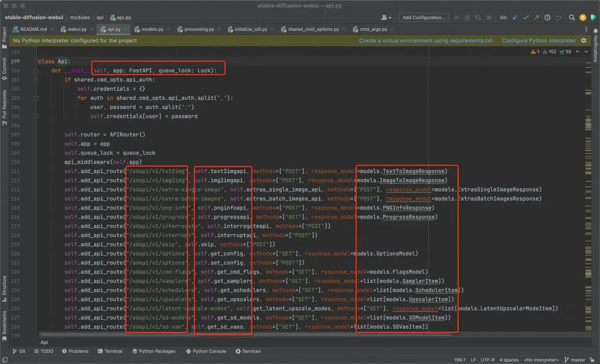Click the Git Commit checkmark icon
This screenshot has height=364, width=600.
point(526,18)
